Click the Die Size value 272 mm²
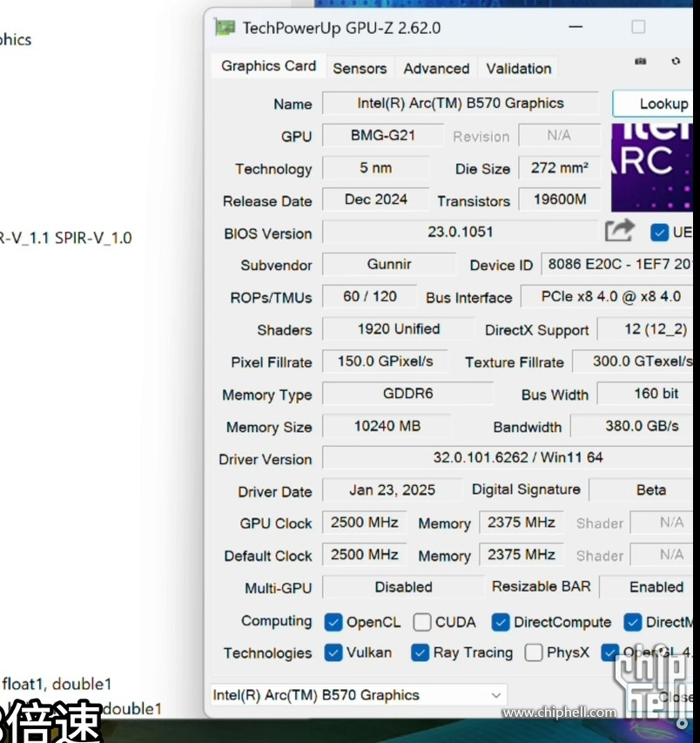Screen dimensions: 700x743 point(559,168)
